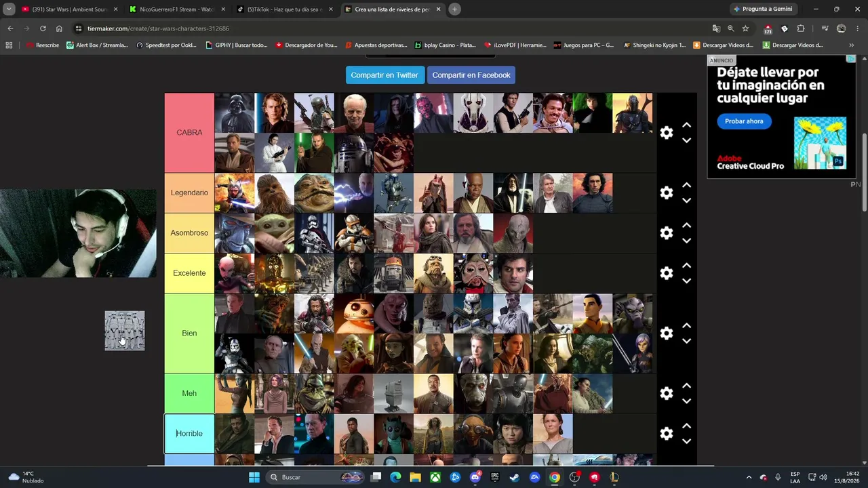Show more bookmarks with overflow chevron
Image resolution: width=868 pixels, height=488 pixels.
point(852,45)
